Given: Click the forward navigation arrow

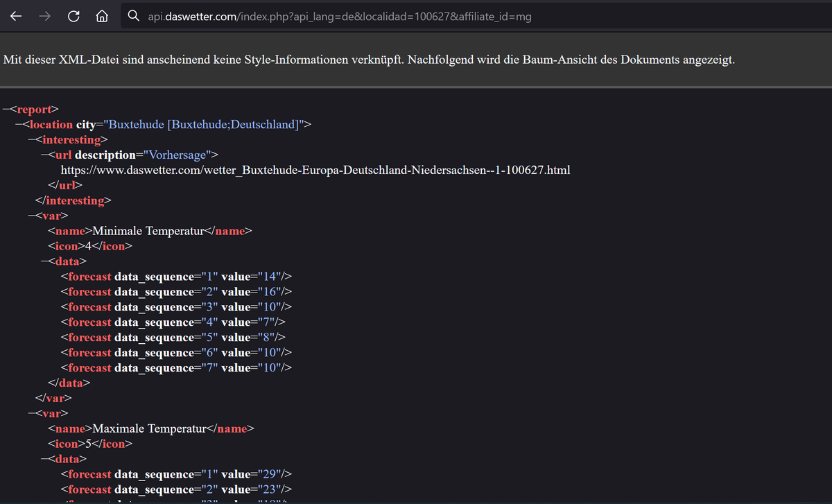Looking at the screenshot, I should (x=44, y=17).
